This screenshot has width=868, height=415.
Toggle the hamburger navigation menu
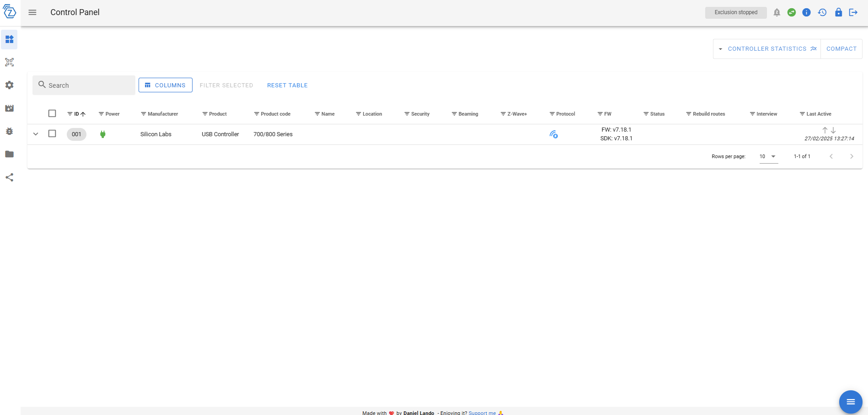pyautogui.click(x=32, y=12)
